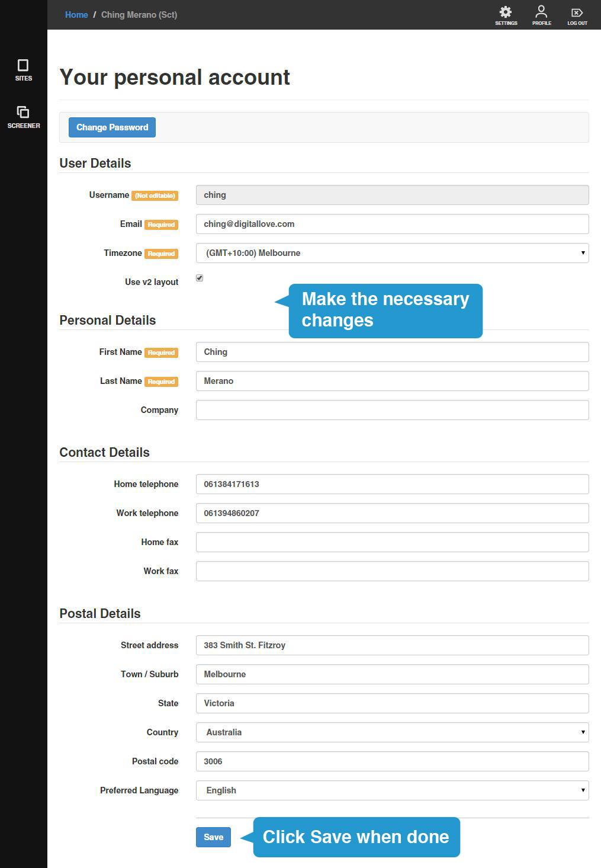Screen dimensions: 601x868
Task: Select the Ching Merano breadcrumb entry
Action: [139, 15]
